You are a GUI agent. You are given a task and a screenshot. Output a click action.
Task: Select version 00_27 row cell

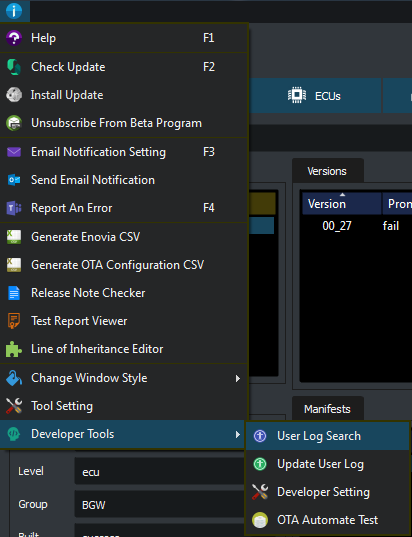point(337,226)
